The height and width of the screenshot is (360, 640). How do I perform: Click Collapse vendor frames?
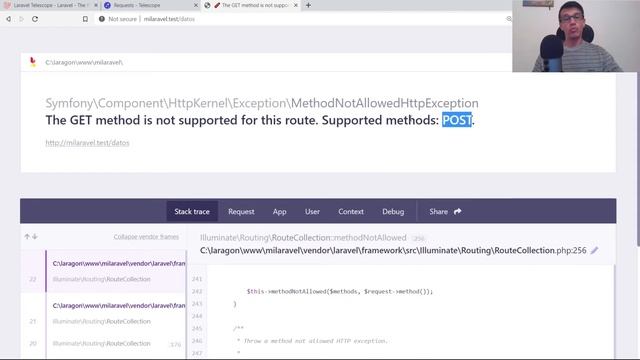(x=146, y=237)
